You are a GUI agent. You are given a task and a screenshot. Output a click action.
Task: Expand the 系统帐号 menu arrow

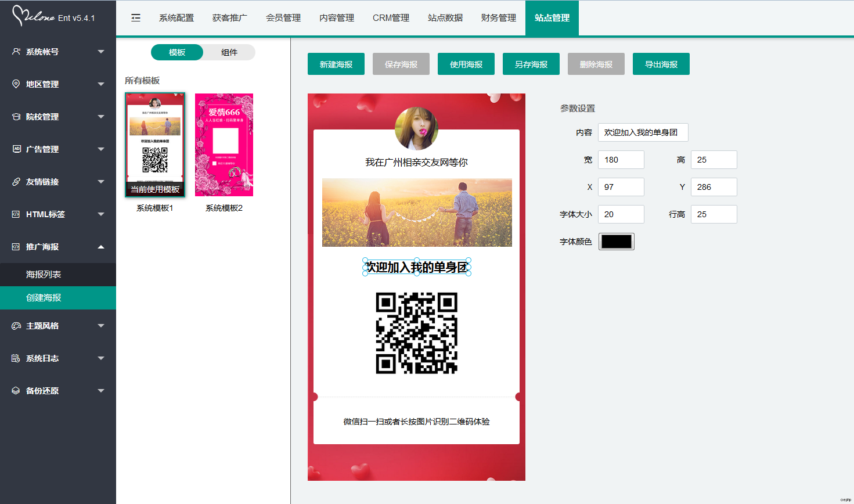[101, 52]
